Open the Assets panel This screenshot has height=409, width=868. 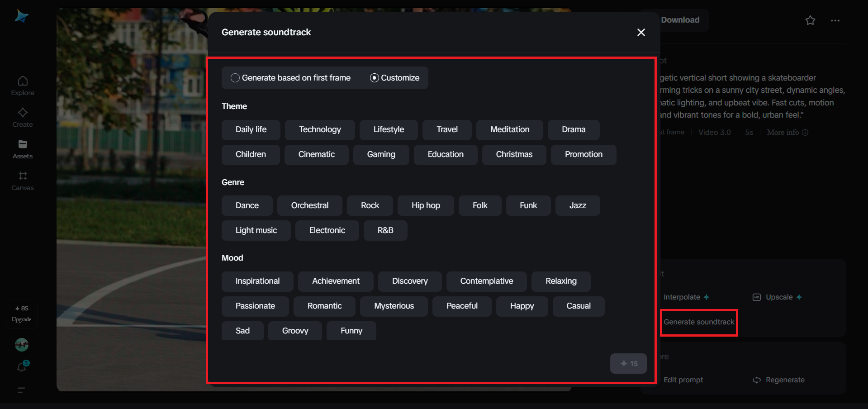(22, 148)
